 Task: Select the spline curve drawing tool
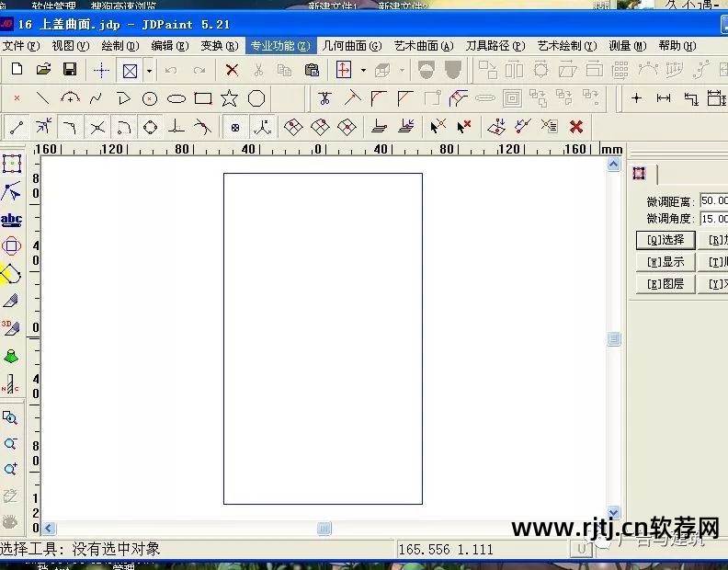tap(96, 98)
